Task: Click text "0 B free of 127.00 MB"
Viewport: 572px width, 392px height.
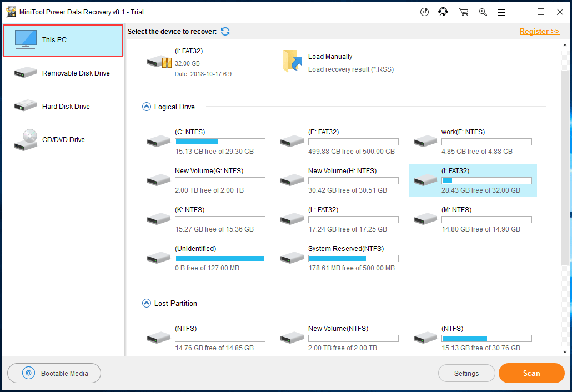Action: coord(207,268)
